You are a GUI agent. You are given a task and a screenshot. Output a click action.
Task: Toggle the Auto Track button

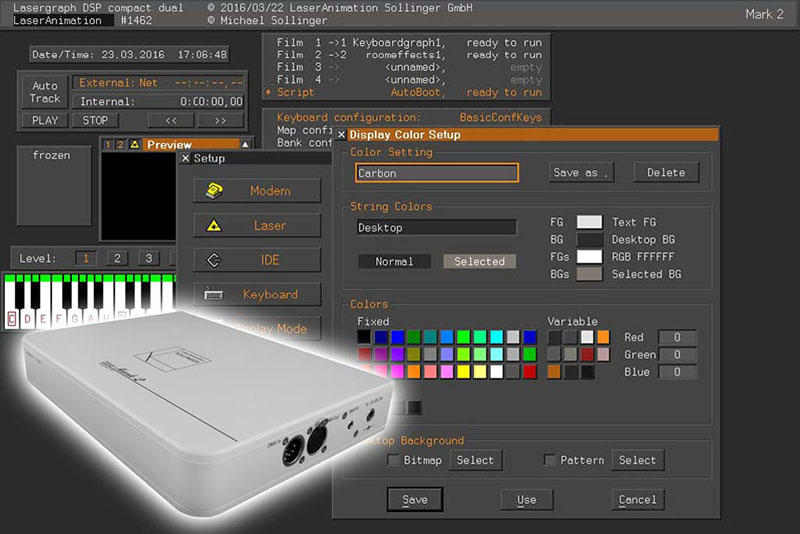tap(45, 92)
